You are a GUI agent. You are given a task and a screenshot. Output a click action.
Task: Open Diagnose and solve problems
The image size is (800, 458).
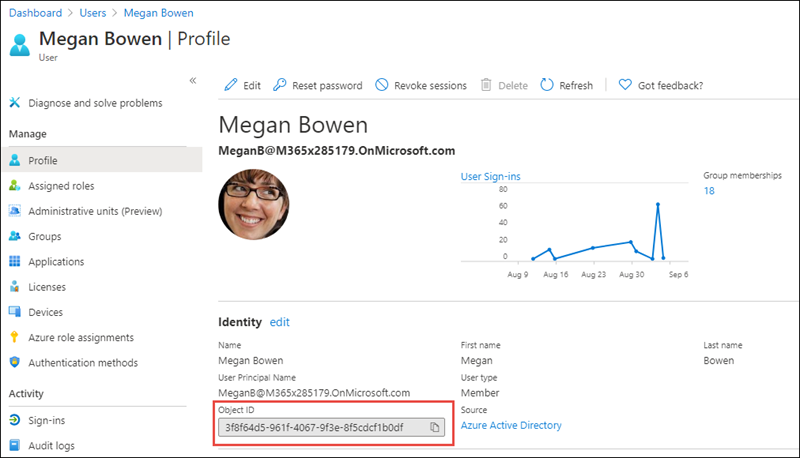pos(95,103)
